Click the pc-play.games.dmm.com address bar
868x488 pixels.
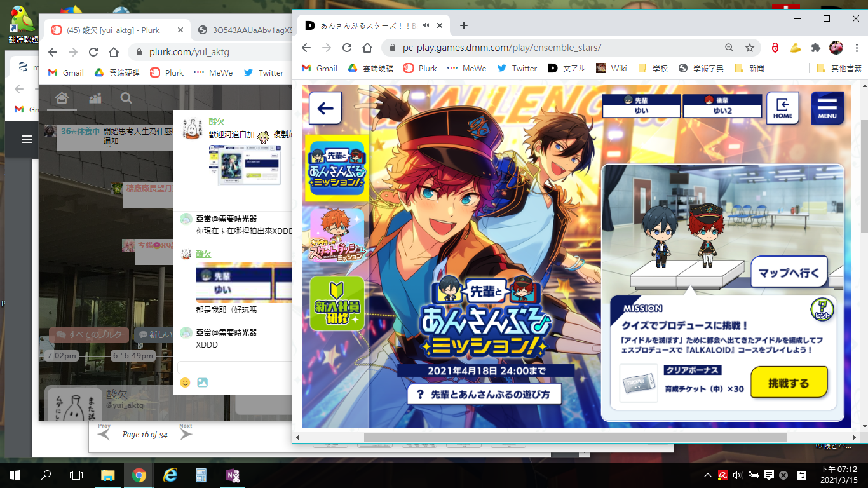coord(553,48)
